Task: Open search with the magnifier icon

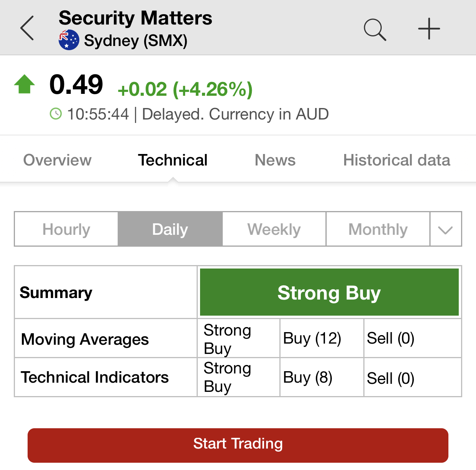Action: [375, 29]
